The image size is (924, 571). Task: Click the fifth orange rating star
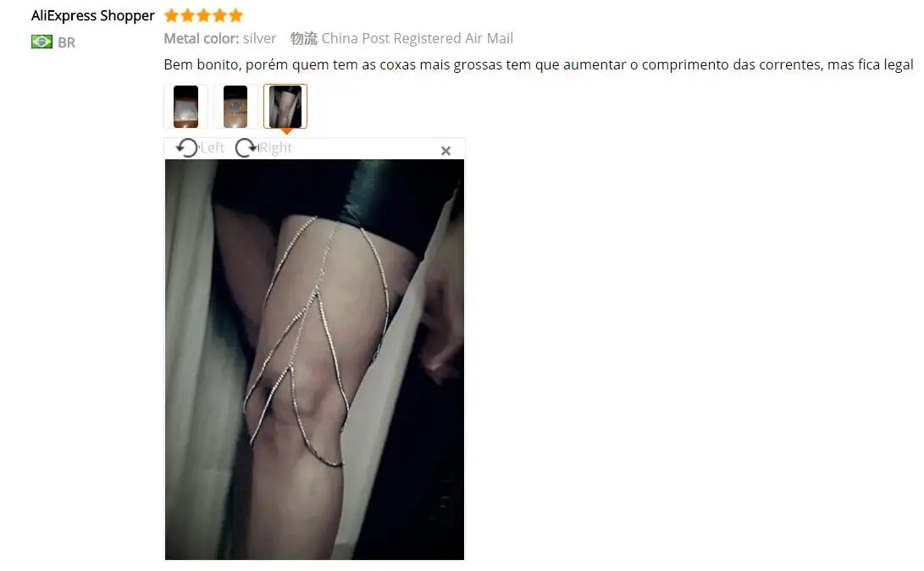[x=235, y=15]
